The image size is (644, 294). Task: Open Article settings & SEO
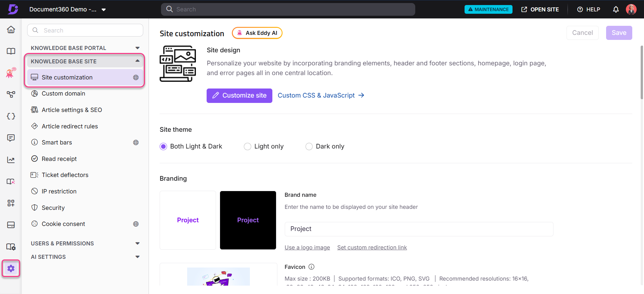tap(85, 110)
